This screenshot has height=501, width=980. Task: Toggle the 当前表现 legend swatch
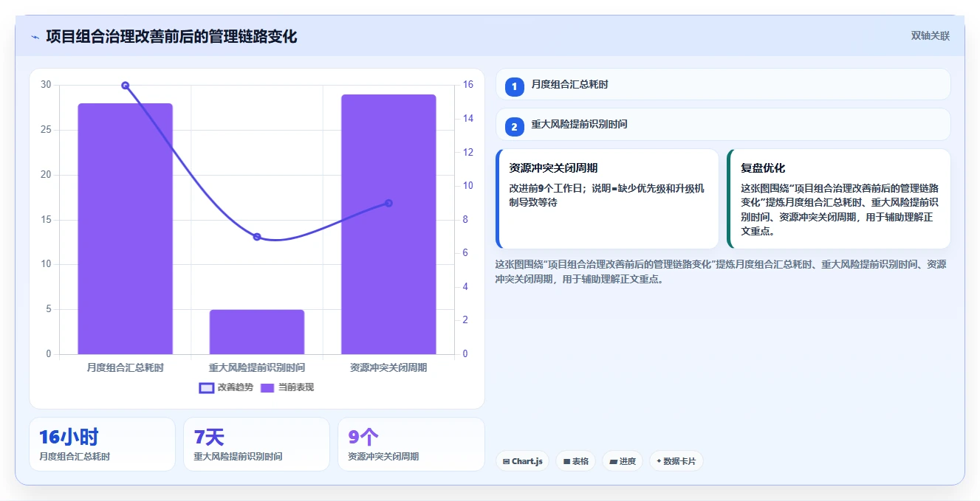(267, 387)
